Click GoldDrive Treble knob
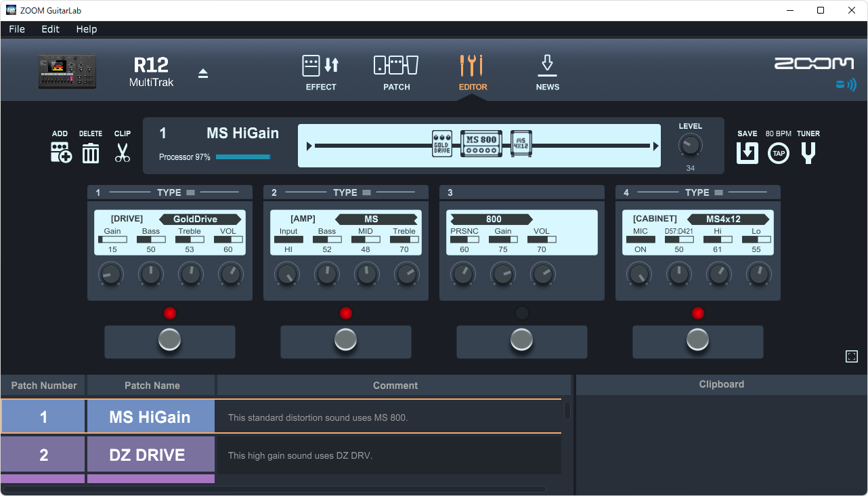Image resolution: width=868 pixels, height=496 pixels. click(190, 274)
